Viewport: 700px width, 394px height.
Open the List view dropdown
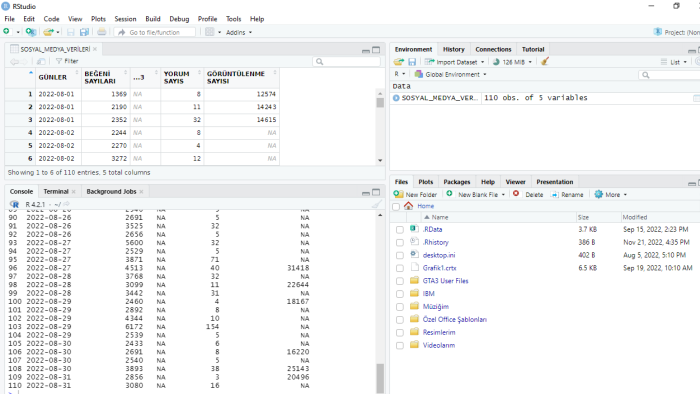click(674, 62)
